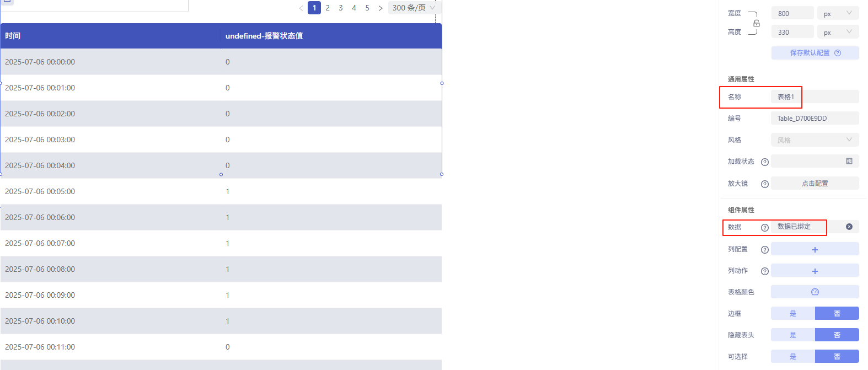
Task: Add a column action with plus button
Action: tap(815, 271)
